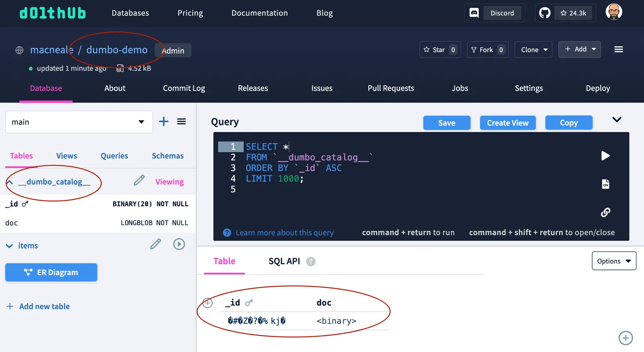
Task: Click the key icon next to _id in schema
Action: tap(25, 204)
